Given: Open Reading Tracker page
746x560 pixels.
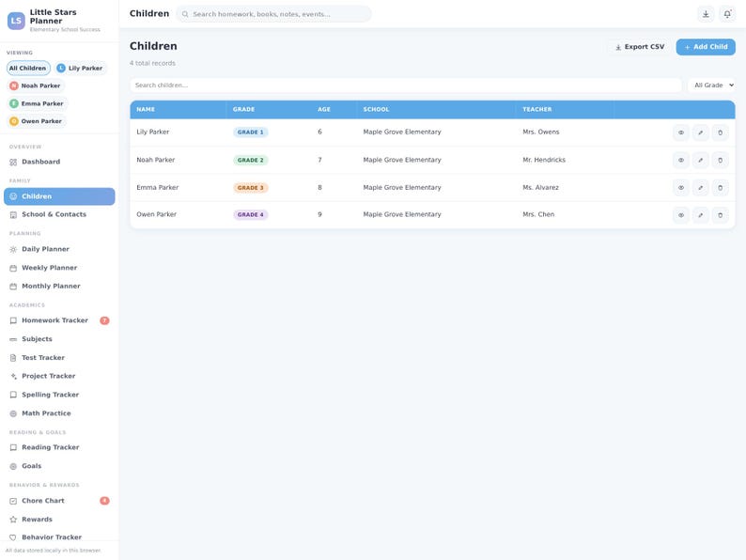Looking at the screenshot, I should pos(59,447).
